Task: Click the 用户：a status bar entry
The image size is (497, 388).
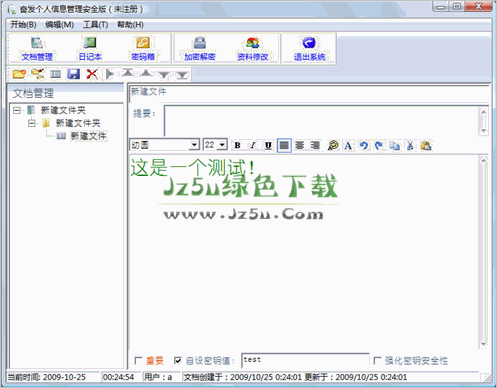Action: coord(161,377)
